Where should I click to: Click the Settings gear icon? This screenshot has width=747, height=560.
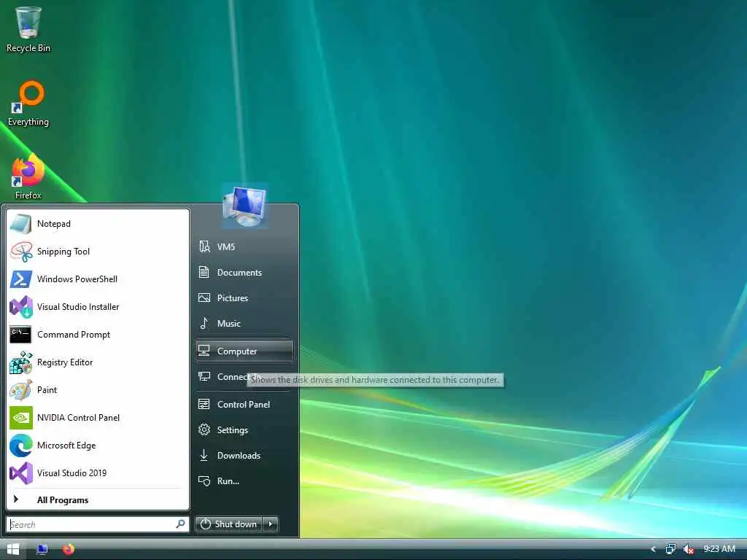coord(204,429)
